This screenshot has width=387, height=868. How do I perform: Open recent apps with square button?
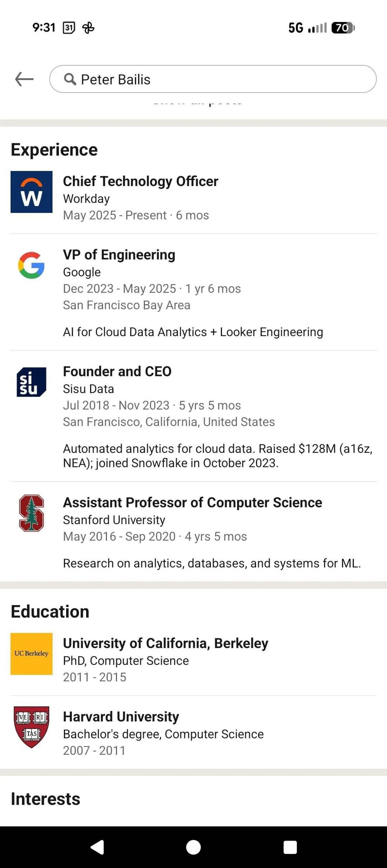pos(290,847)
